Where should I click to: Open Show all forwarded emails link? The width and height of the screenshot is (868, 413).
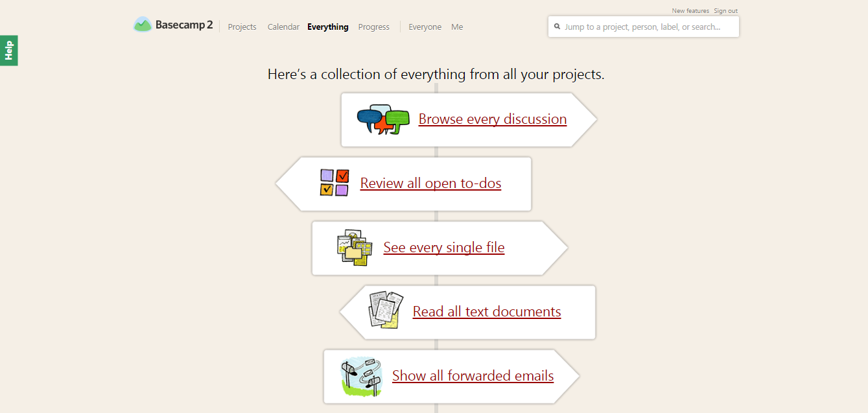(x=473, y=376)
